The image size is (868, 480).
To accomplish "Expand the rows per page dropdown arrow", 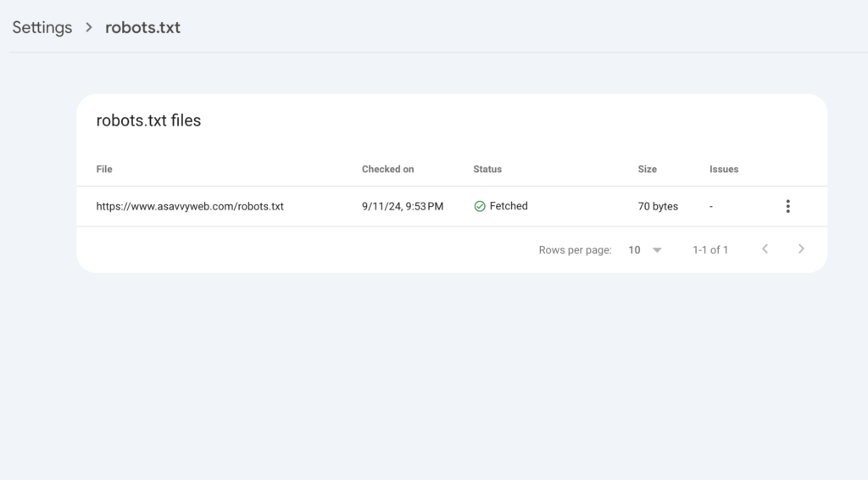I will tap(657, 250).
